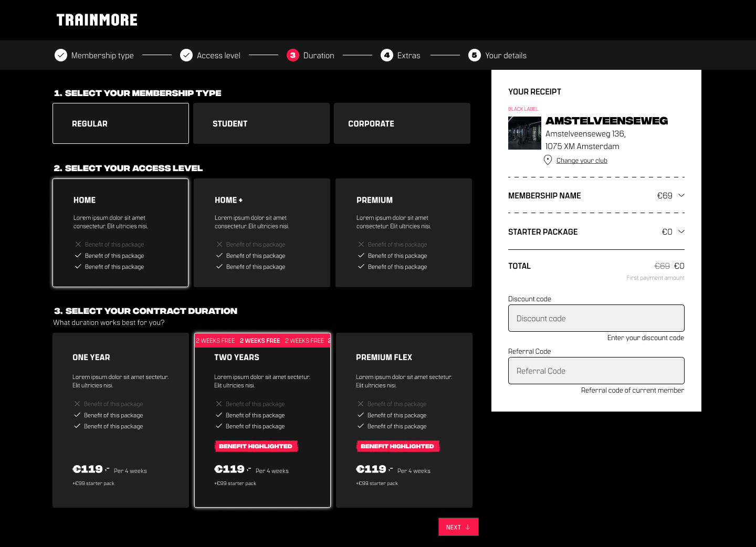Click the down arrow icon on Next button
This screenshot has width=756, height=547.
click(468, 527)
